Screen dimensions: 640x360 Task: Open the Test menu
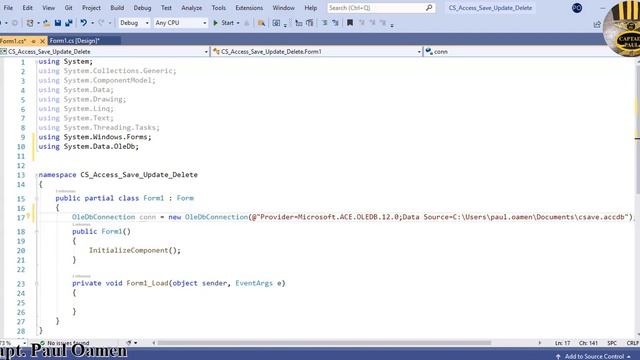pyautogui.click(x=166, y=8)
